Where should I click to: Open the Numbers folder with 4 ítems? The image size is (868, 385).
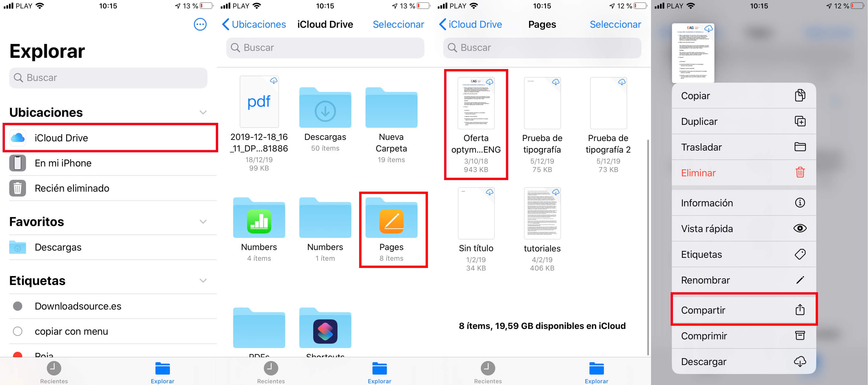click(259, 229)
